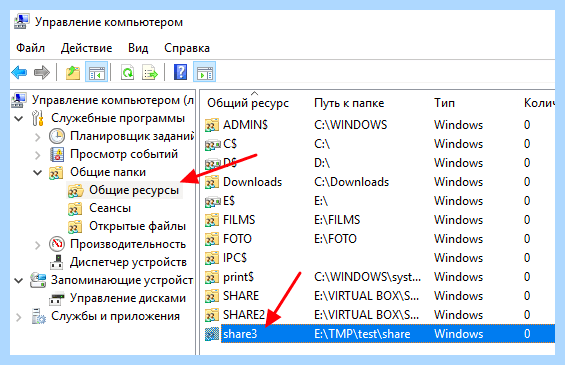The width and height of the screenshot is (565, 365).
Task: Open the Справка menu
Action: (187, 48)
